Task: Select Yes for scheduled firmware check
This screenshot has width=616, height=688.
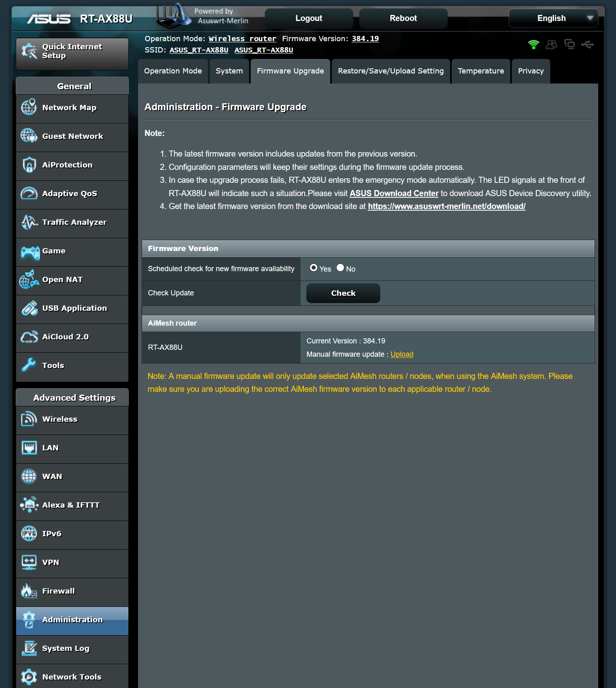Action: 313,268
